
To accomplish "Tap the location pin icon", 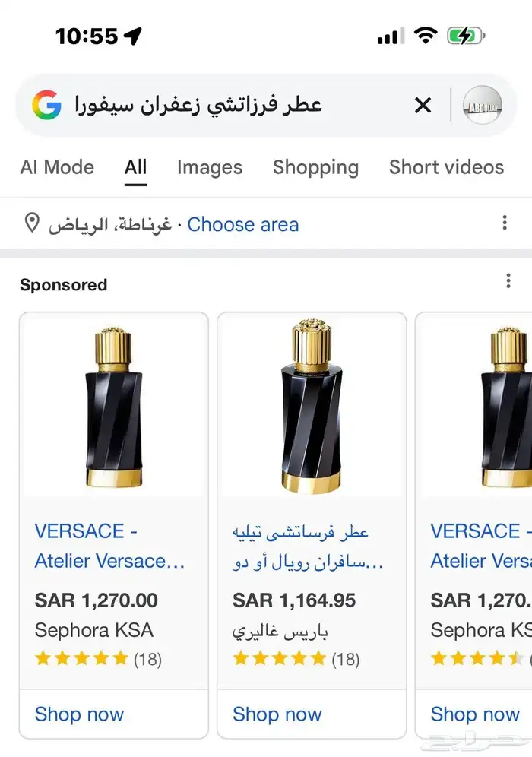I will pos(32,224).
